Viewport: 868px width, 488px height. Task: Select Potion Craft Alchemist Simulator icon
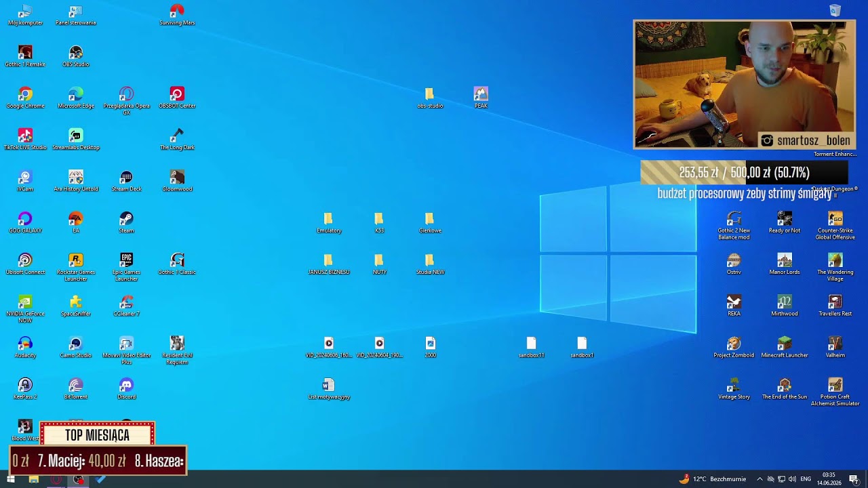click(x=835, y=392)
